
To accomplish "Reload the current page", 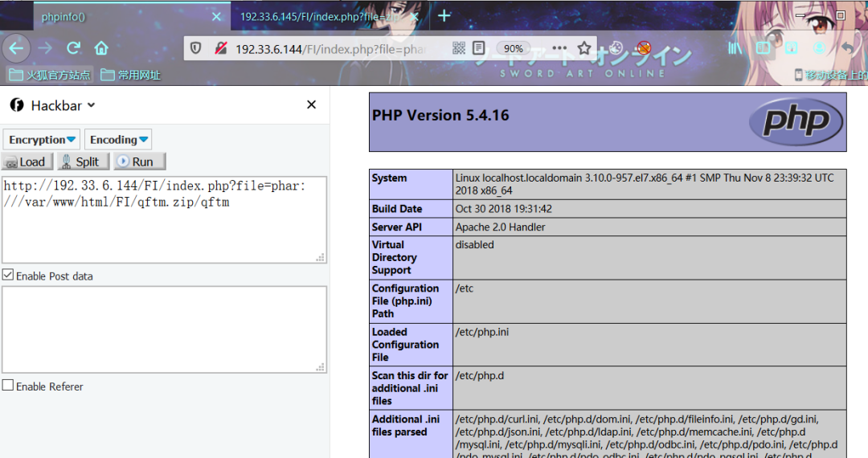I will (74, 48).
